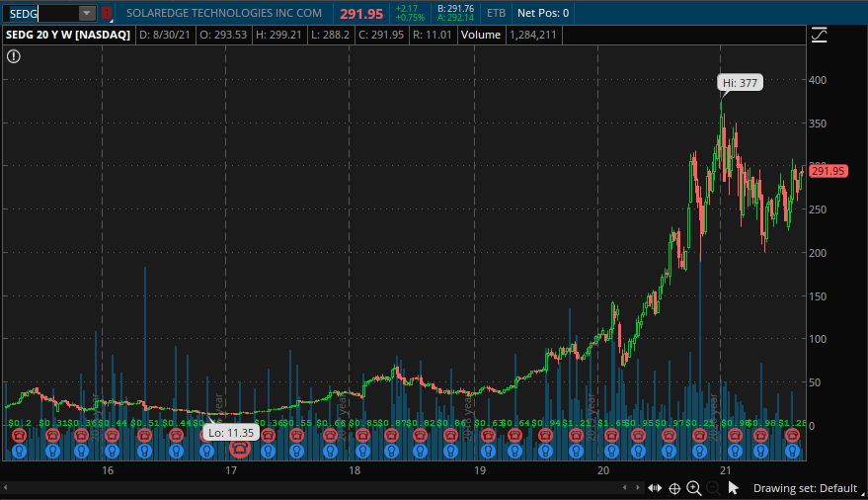Click the +2.17 price change value
The height and width of the screenshot is (500, 868).
pyautogui.click(x=407, y=9)
